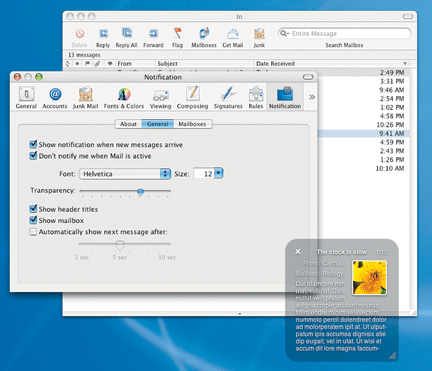Click the attachment column header icon
This screenshot has height=371, width=432.
tap(97, 63)
